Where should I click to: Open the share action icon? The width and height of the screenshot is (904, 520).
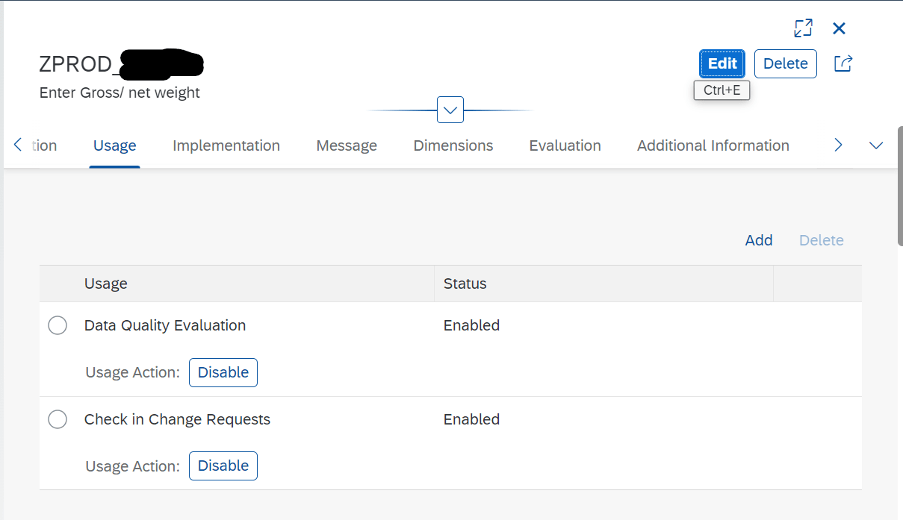(x=843, y=63)
